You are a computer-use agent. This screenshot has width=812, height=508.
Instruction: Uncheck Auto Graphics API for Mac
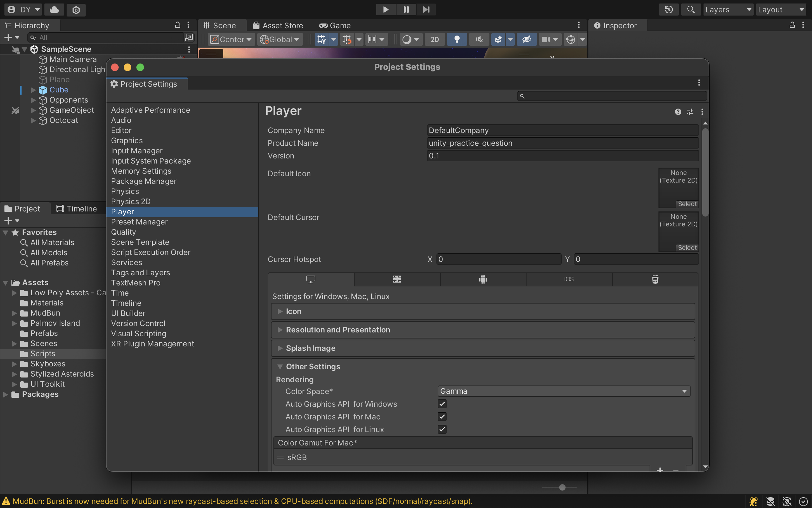(442, 417)
